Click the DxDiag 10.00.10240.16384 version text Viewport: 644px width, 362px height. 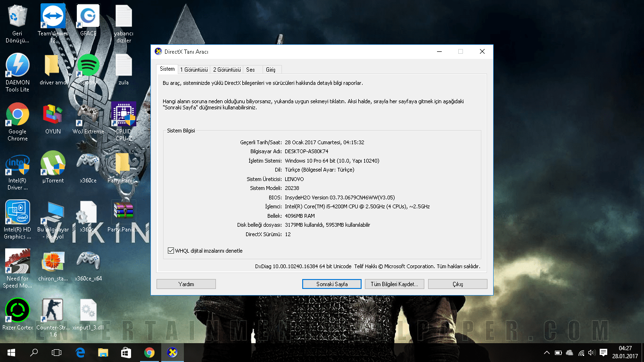click(x=303, y=266)
